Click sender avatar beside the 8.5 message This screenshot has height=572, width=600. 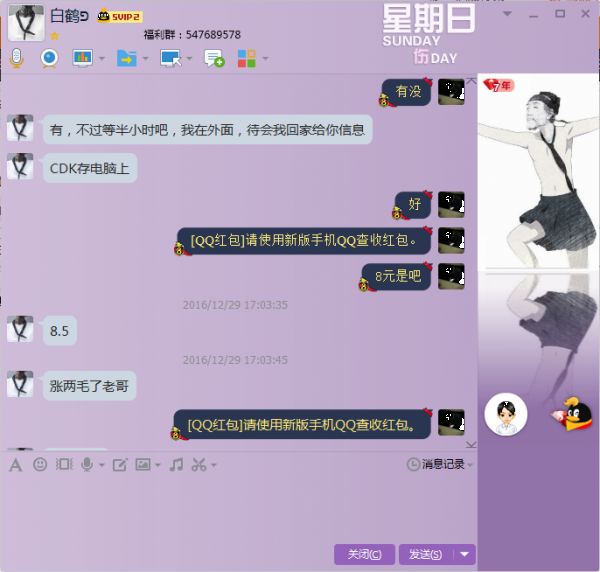(20, 329)
